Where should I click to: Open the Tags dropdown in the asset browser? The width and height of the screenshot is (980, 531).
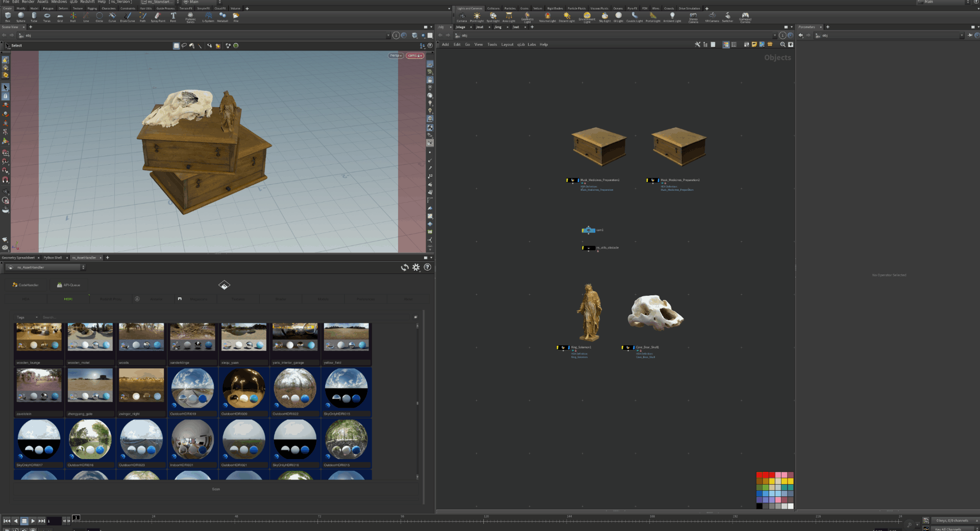coord(27,317)
